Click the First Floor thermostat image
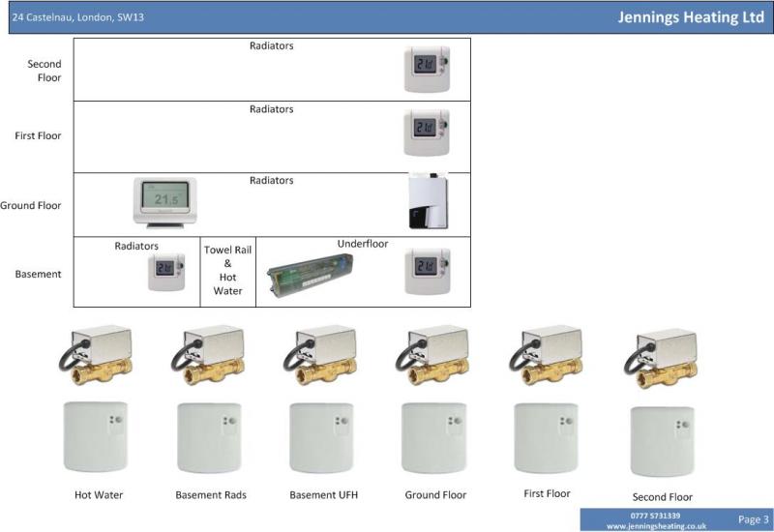Screen dimensions: 774x532 [x=427, y=133]
